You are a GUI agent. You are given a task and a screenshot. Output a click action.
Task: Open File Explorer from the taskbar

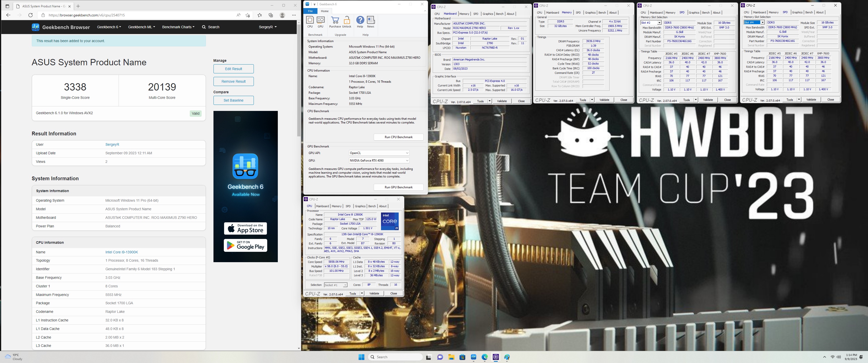point(451,357)
